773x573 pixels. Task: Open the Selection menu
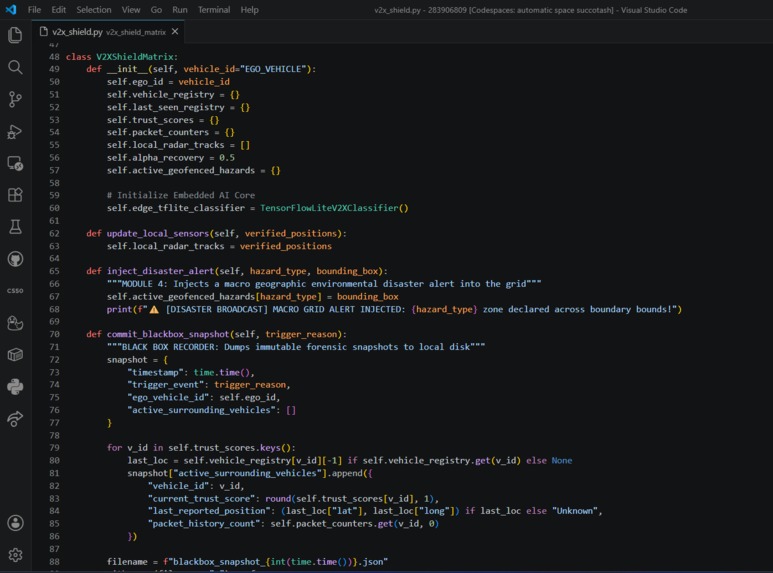pos(94,10)
